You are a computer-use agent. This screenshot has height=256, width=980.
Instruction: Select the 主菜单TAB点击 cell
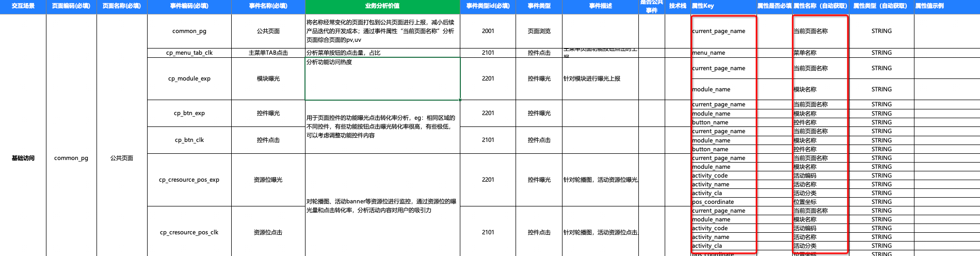(x=268, y=53)
